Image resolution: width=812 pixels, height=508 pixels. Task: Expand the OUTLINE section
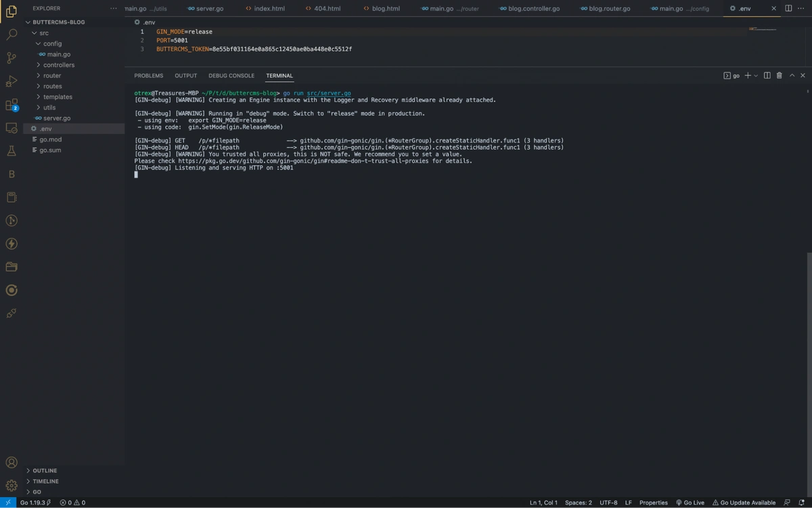(45, 471)
